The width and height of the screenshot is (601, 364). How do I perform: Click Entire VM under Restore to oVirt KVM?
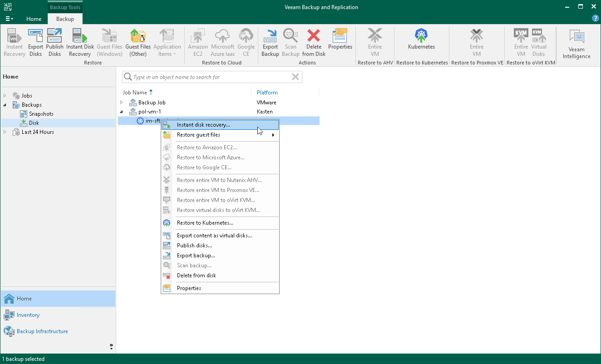(521, 43)
